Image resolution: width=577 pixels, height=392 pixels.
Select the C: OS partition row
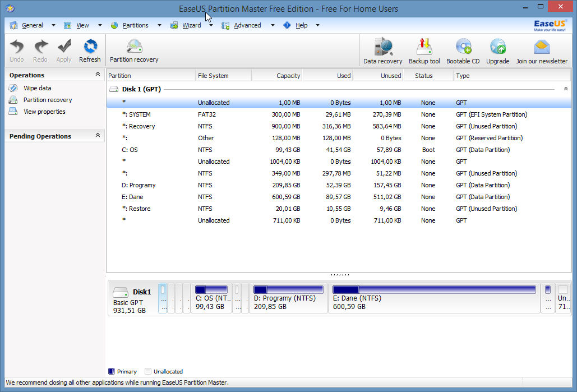pos(339,150)
